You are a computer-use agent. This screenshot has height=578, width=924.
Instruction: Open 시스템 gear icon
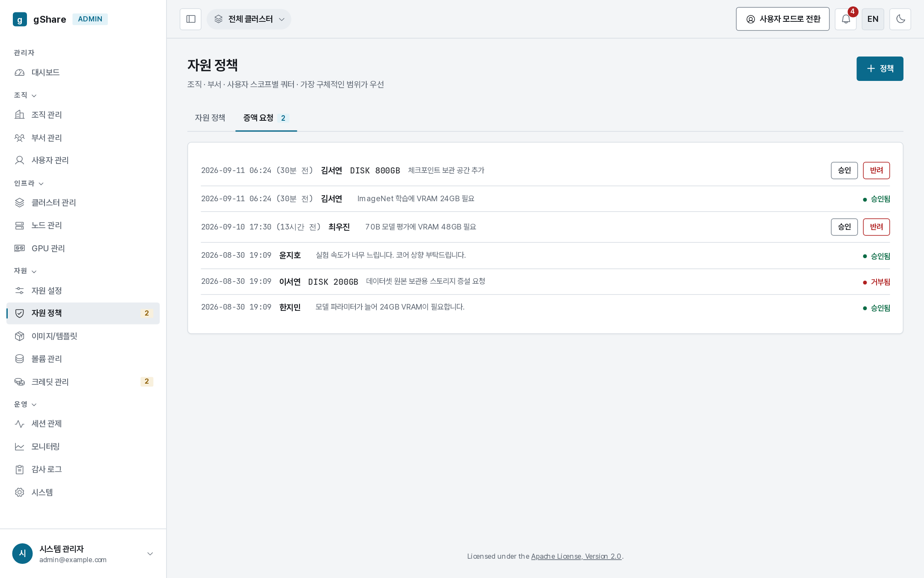pos(19,492)
